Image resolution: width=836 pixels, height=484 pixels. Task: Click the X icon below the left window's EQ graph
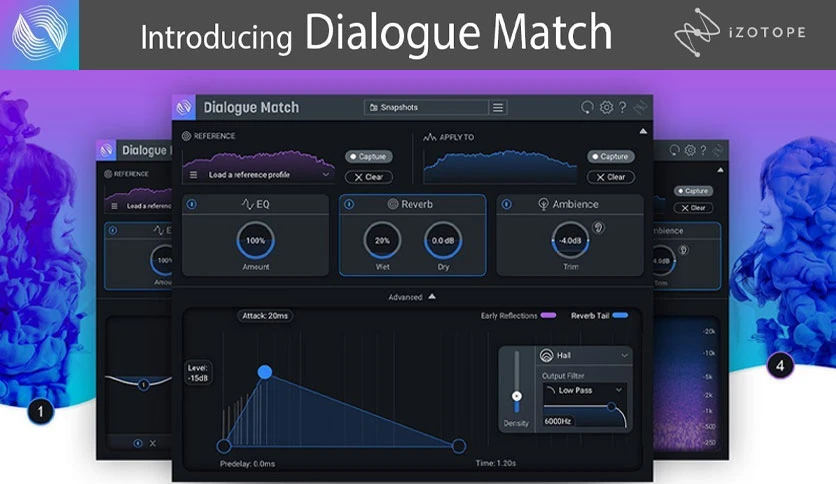(152, 443)
